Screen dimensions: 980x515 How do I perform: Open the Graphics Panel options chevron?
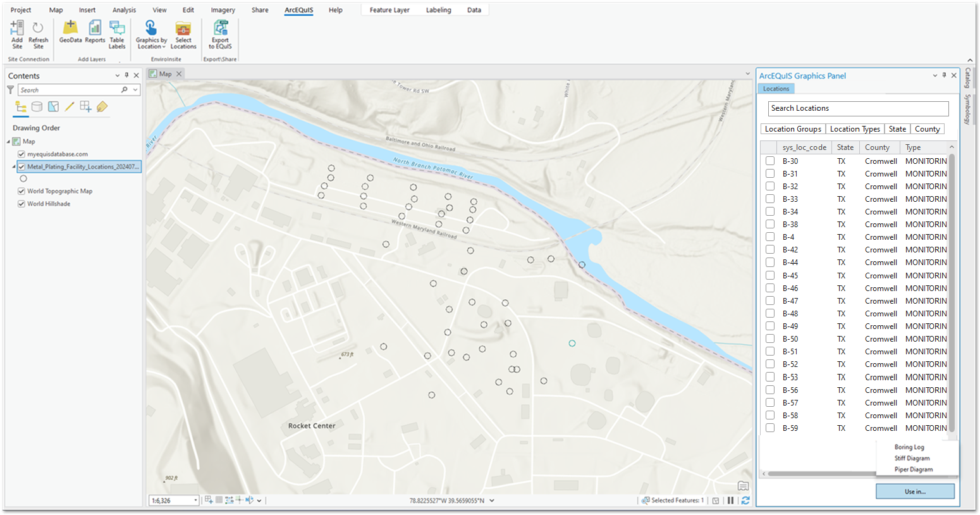point(935,75)
